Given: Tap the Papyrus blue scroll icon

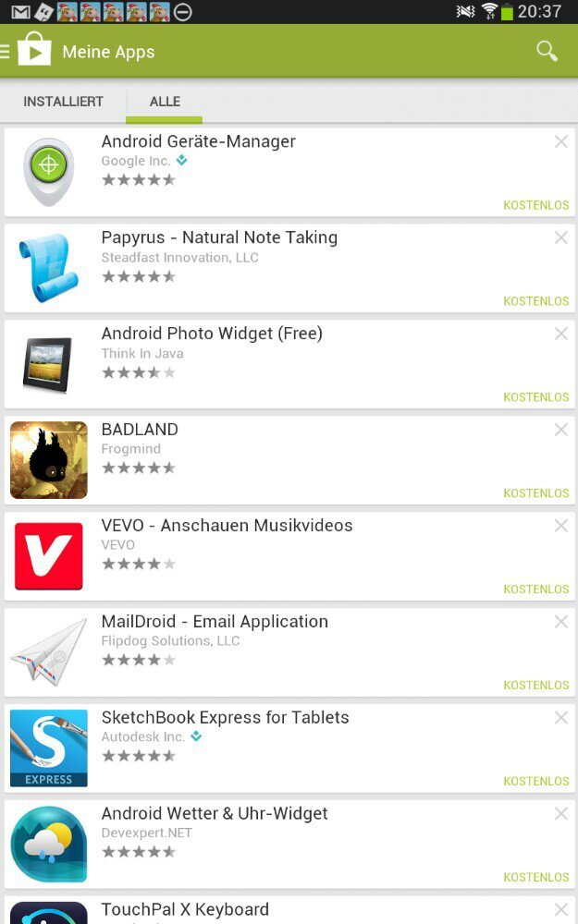Looking at the screenshot, I should (x=48, y=268).
